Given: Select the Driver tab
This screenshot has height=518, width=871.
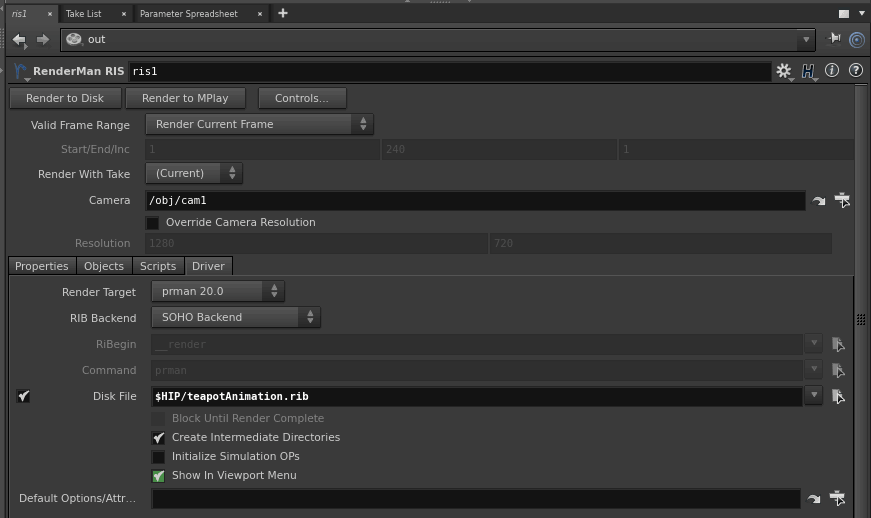Looking at the screenshot, I should tap(208, 266).
